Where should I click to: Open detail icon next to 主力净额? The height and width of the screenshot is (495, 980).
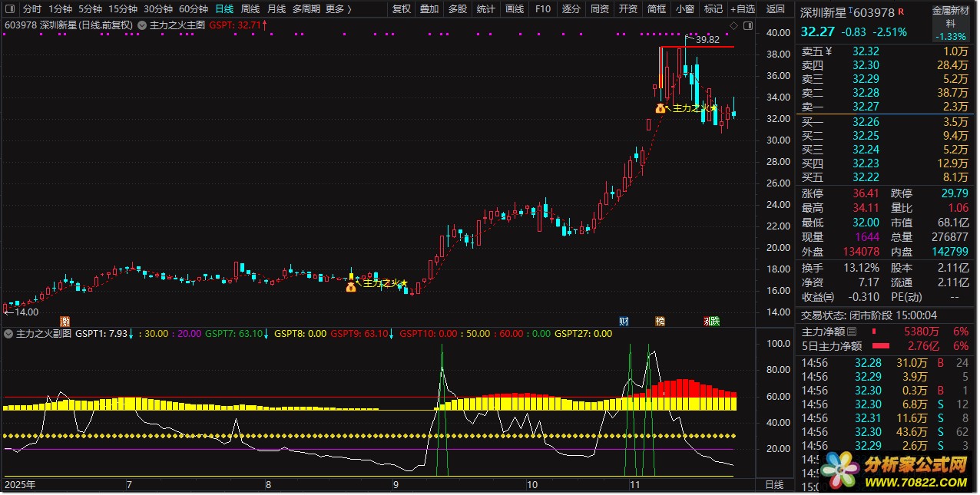click(x=851, y=332)
